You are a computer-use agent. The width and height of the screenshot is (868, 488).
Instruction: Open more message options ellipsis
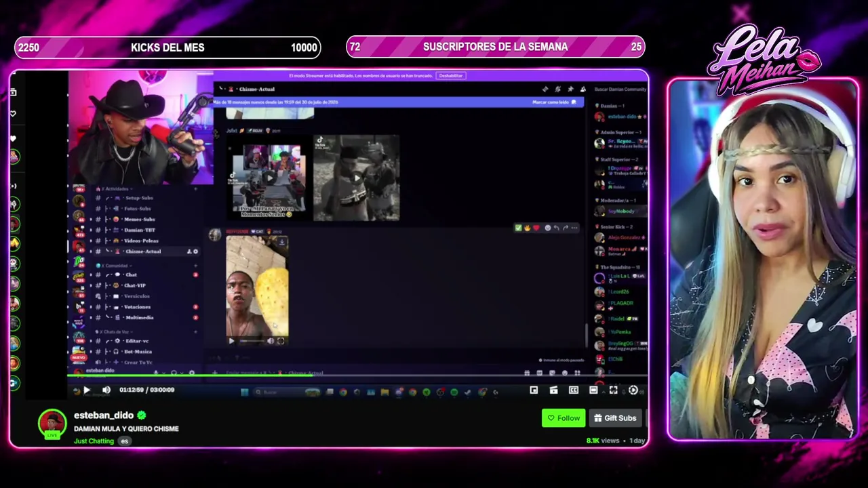(574, 228)
